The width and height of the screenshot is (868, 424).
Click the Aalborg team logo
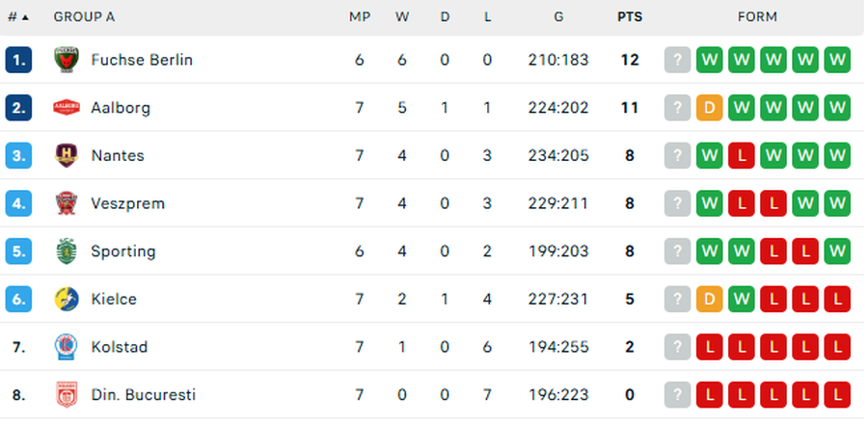pos(66,108)
